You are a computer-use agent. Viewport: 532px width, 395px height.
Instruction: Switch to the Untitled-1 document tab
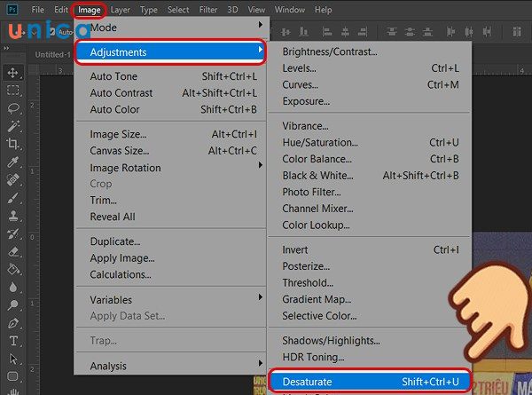click(x=52, y=54)
